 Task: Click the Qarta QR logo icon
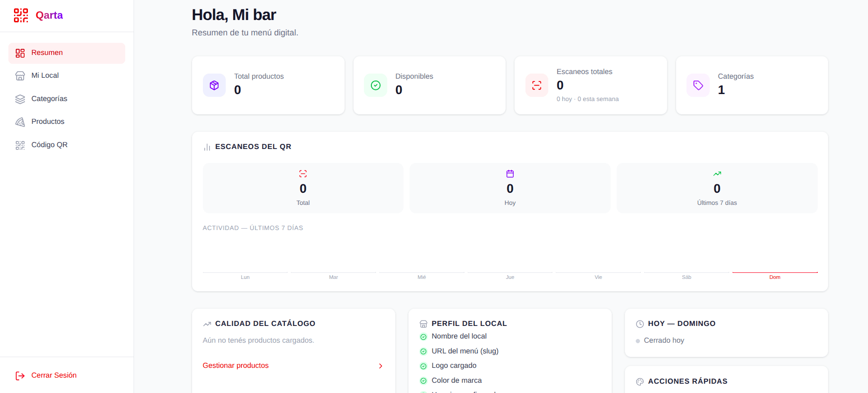point(21,15)
